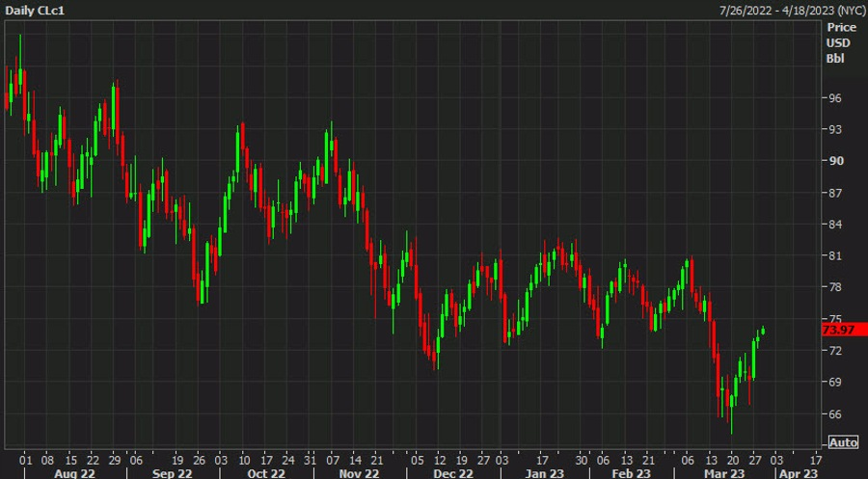Screen dimensions: 868x479
Task: Select Mar 23 on the month axis
Action: pos(722,472)
